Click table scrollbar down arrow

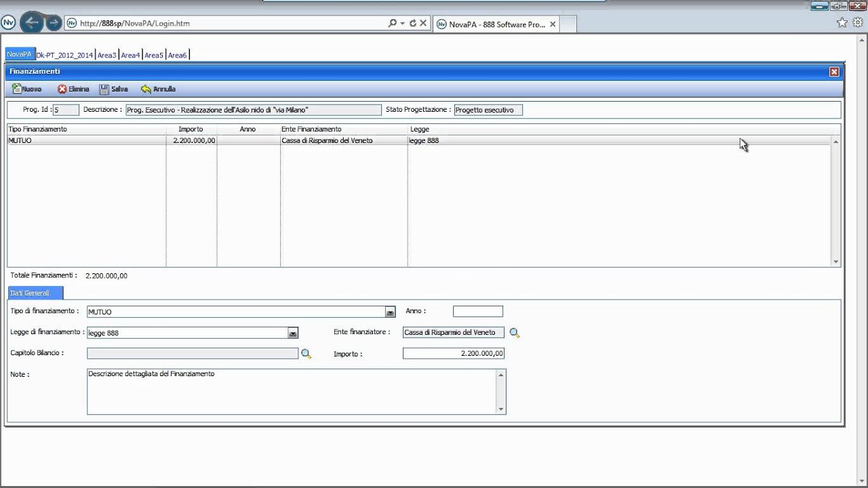pos(836,262)
